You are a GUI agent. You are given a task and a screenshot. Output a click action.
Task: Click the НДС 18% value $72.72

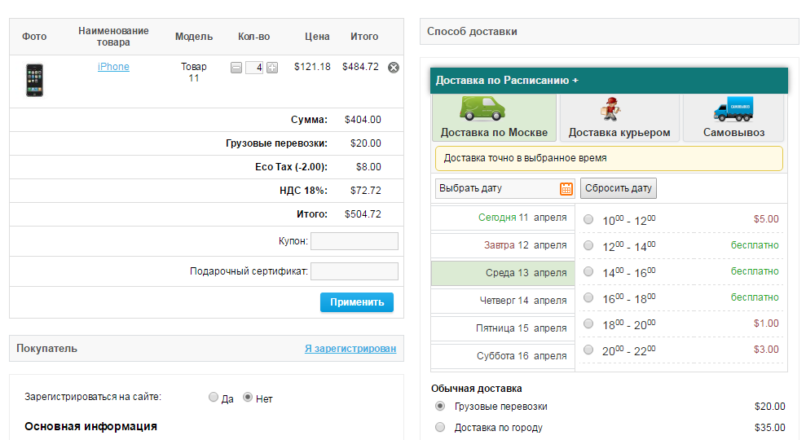(365, 191)
